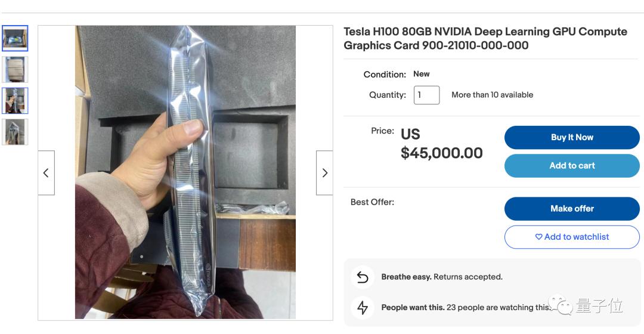Advance to next product image
The image size is (644, 334).
(324, 173)
